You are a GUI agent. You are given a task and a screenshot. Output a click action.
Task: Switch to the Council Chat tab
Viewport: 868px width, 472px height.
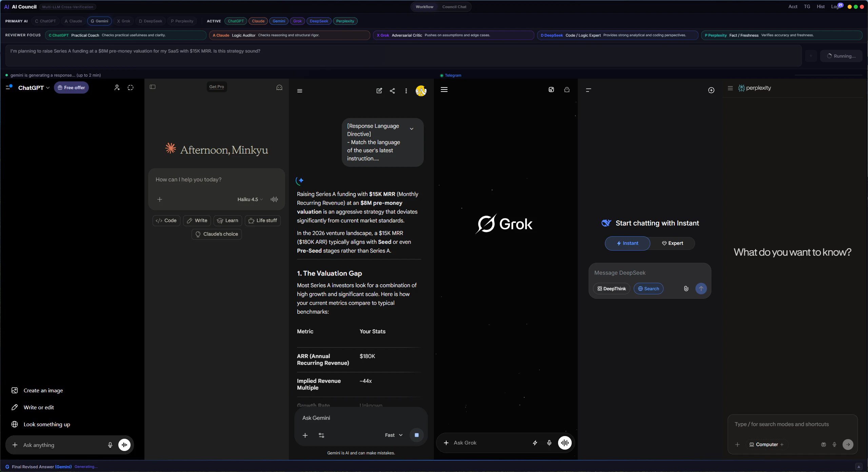[454, 7]
